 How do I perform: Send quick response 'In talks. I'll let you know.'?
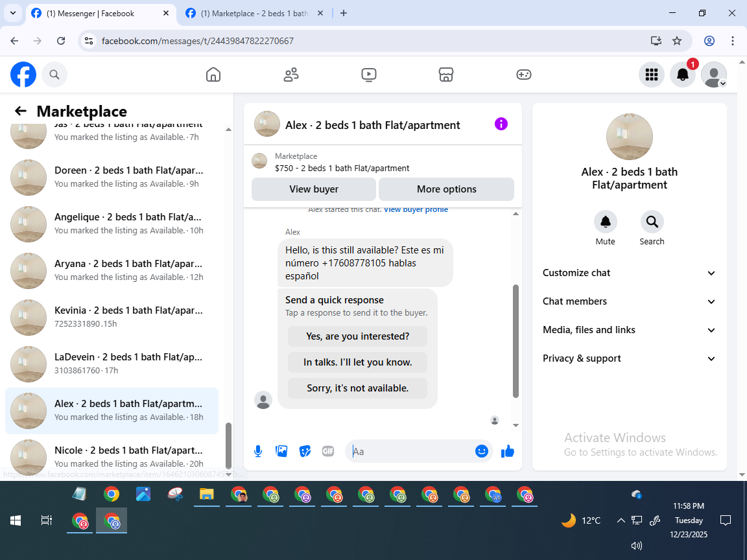(357, 362)
